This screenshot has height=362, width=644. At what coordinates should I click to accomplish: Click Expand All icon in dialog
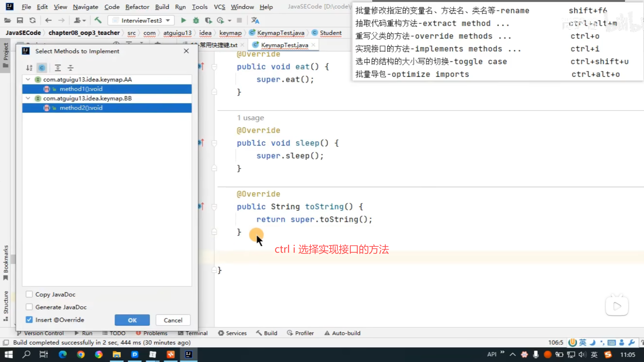click(x=58, y=68)
